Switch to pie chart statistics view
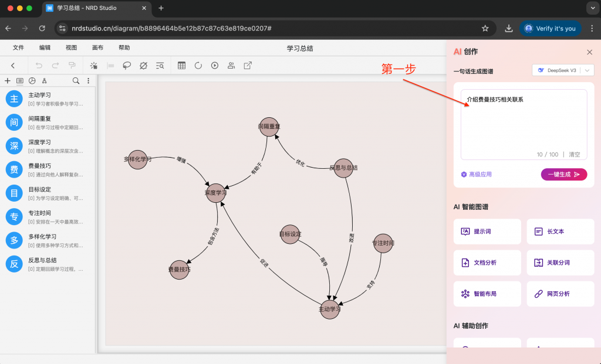This screenshot has height=364, width=601. coord(32,81)
